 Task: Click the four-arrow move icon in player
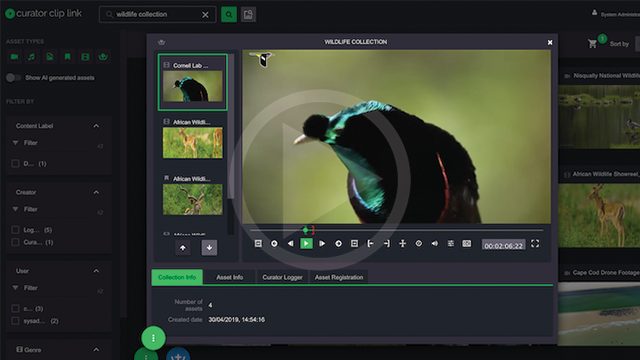click(x=402, y=244)
